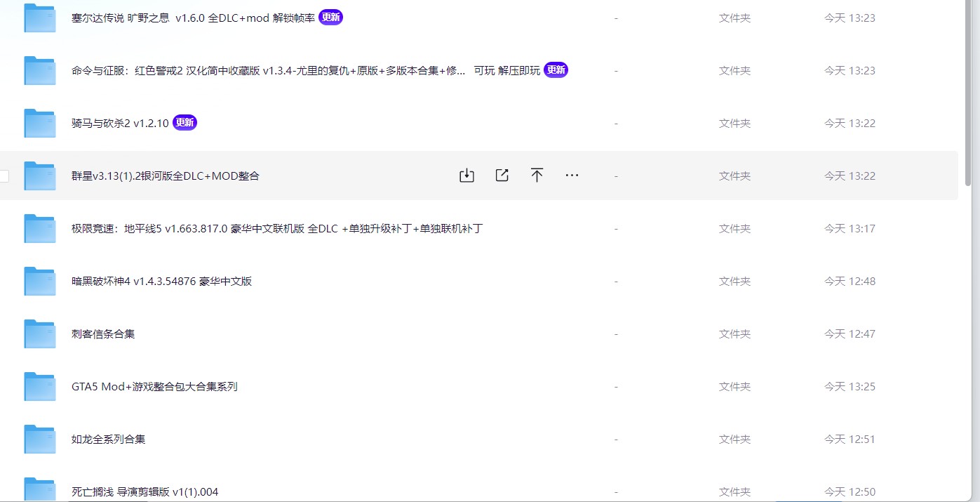
Task: Select folder name 刺客信条合集
Action: 103,334
